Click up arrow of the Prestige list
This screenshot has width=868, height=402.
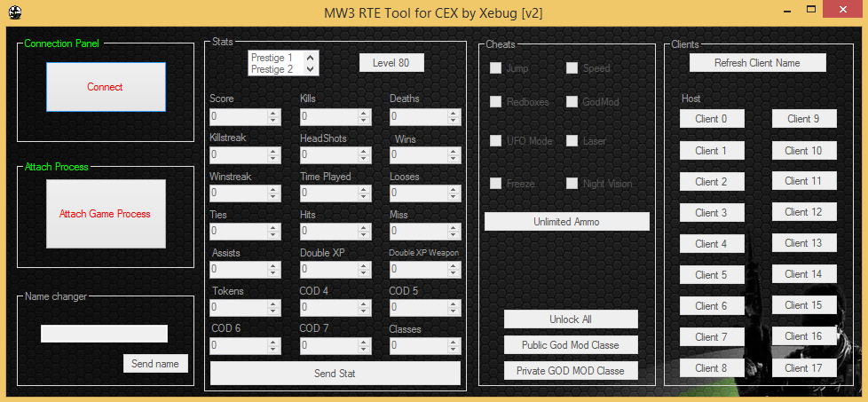(x=311, y=58)
